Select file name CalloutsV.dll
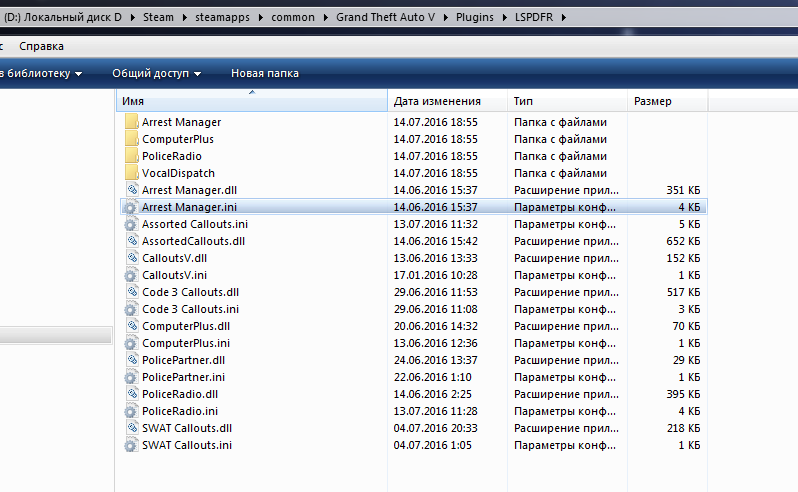The height and width of the screenshot is (492, 798). [x=175, y=258]
